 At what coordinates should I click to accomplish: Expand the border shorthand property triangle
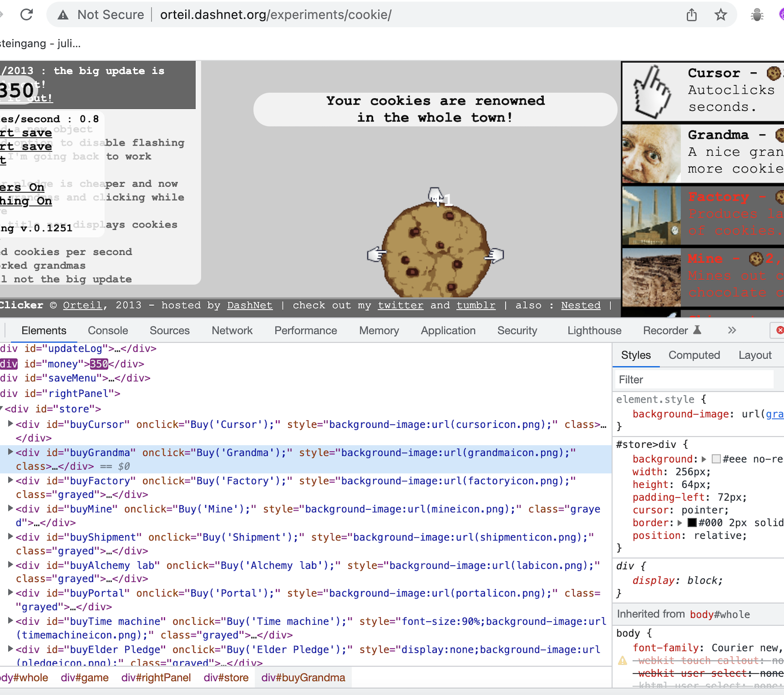pyautogui.click(x=680, y=523)
